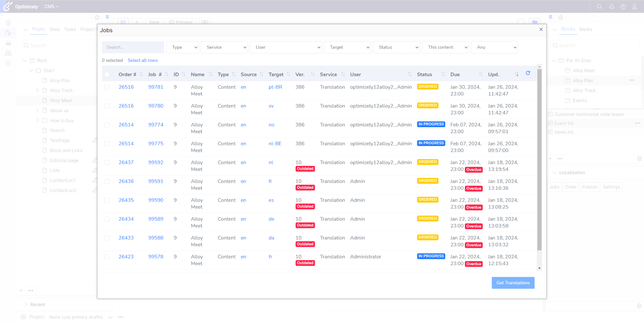Open project bar options ellipsis

(120, 317)
